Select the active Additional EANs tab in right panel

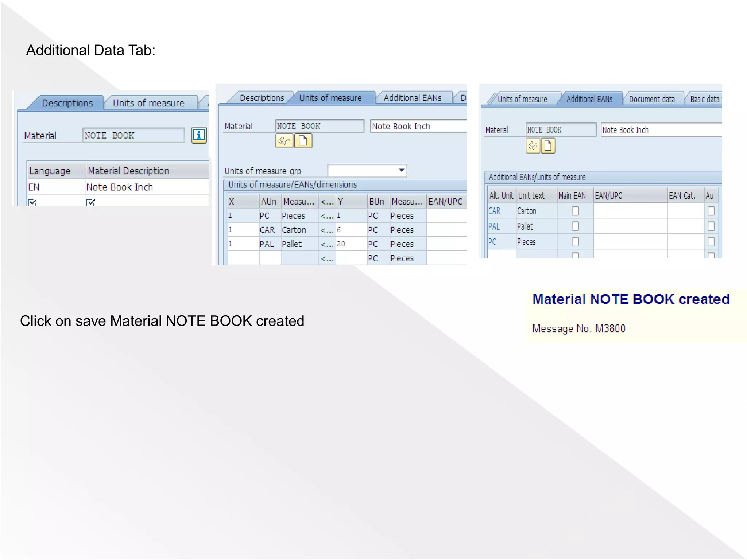point(589,99)
